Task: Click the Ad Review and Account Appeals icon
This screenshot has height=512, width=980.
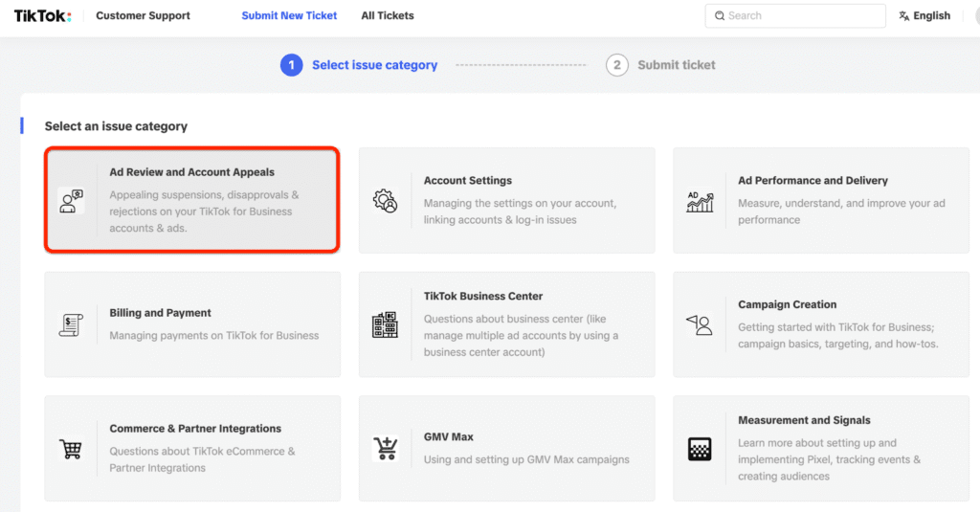Action: click(71, 201)
